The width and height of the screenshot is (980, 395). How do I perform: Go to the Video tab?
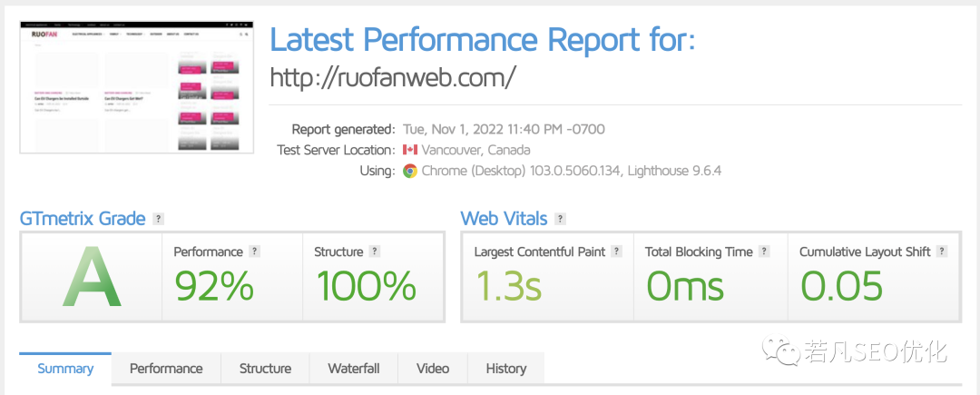pyautogui.click(x=433, y=368)
